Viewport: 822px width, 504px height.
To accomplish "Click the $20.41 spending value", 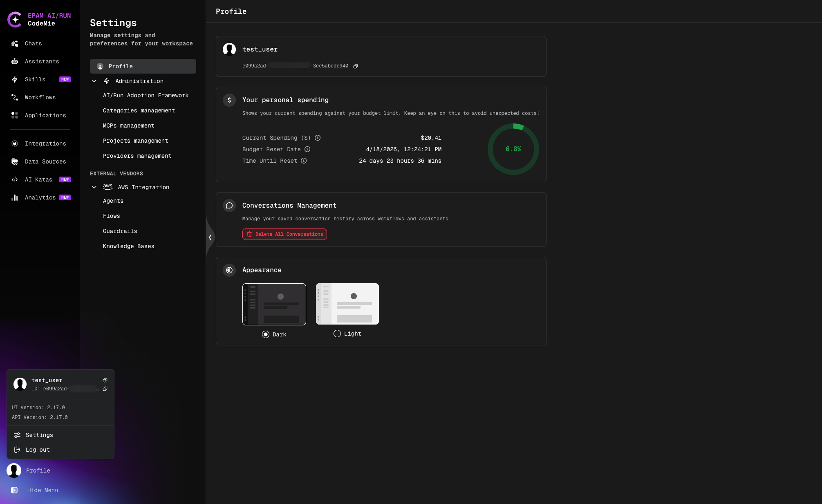I will pos(431,138).
